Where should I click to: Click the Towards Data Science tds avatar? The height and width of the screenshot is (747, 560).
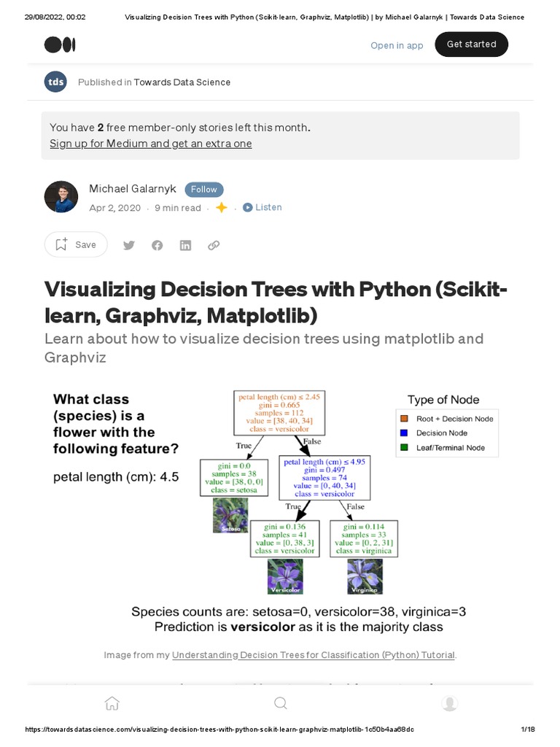[55, 82]
